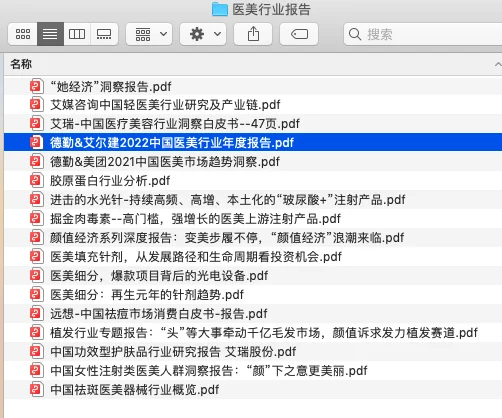This screenshot has width=502, height=418.
Task: Click PDF icon of 颜值经济系列深度报告
Action: click(x=36, y=237)
